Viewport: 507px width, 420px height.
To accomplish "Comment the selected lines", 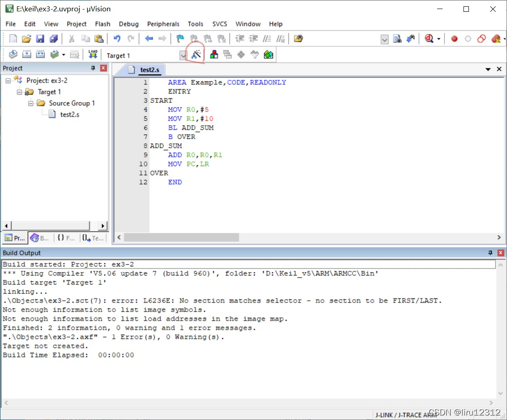I will (267, 39).
